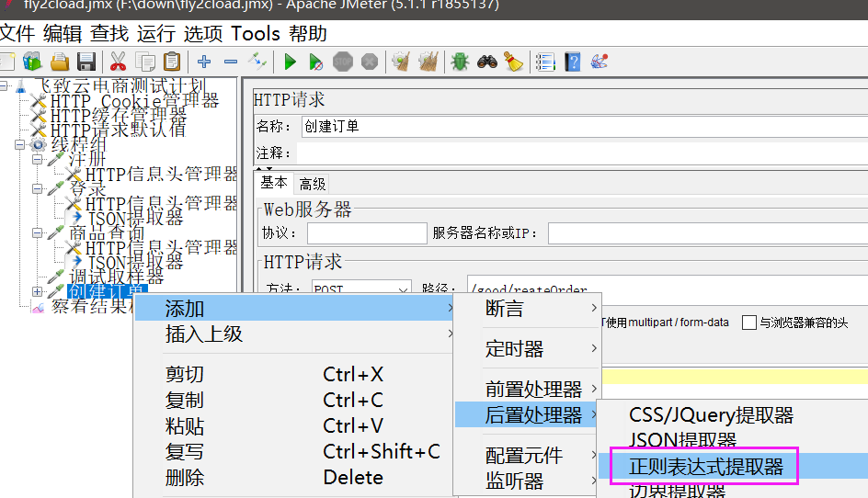This screenshot has width=868, height=498.
Task: Open the Function Helper list icon
Action: [x=545, y=62]
